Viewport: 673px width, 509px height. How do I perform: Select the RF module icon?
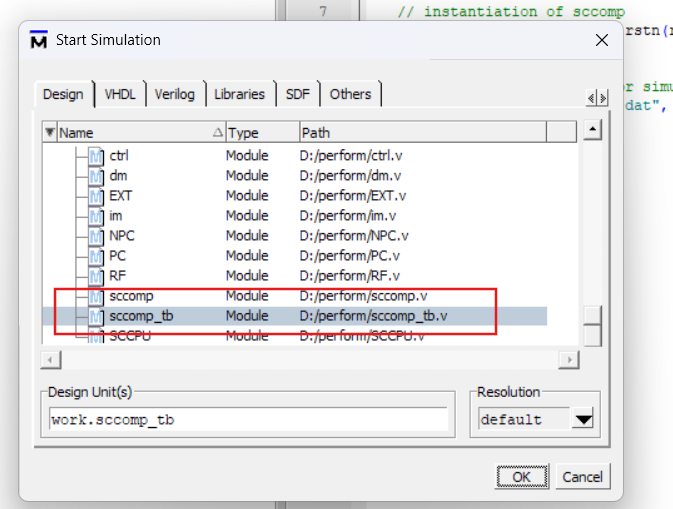(96, 276)
